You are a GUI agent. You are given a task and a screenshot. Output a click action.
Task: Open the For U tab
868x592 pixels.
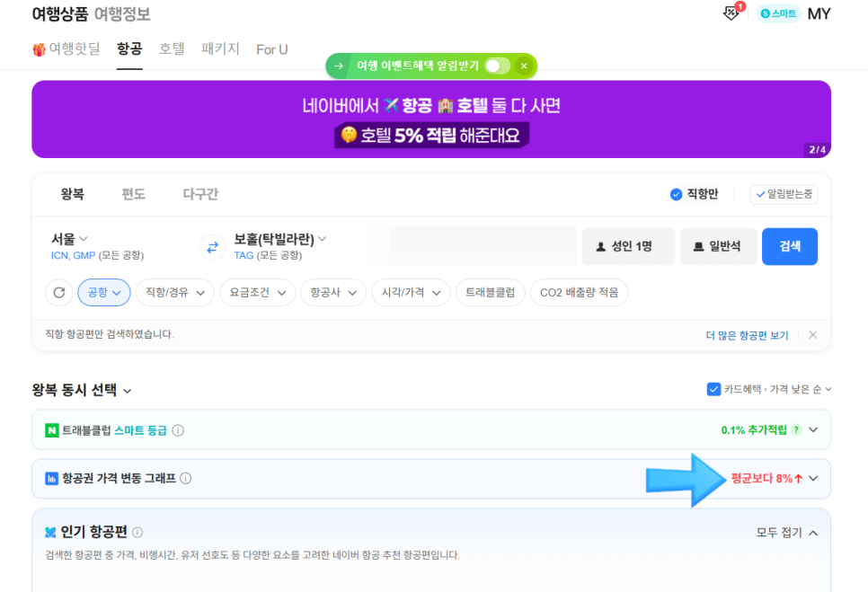tap(271, 49)
